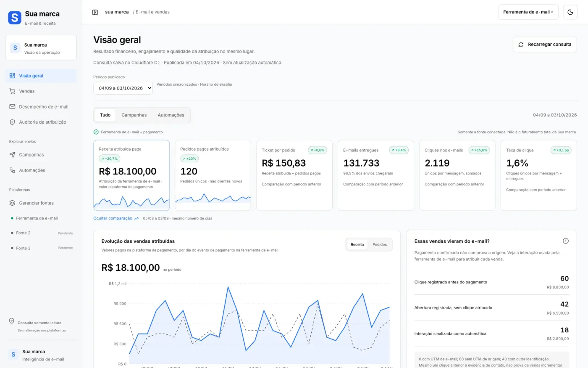Open Desempenho de e-mail page
The height and width of the screenshot is (368, 588).
click(41, 107)
